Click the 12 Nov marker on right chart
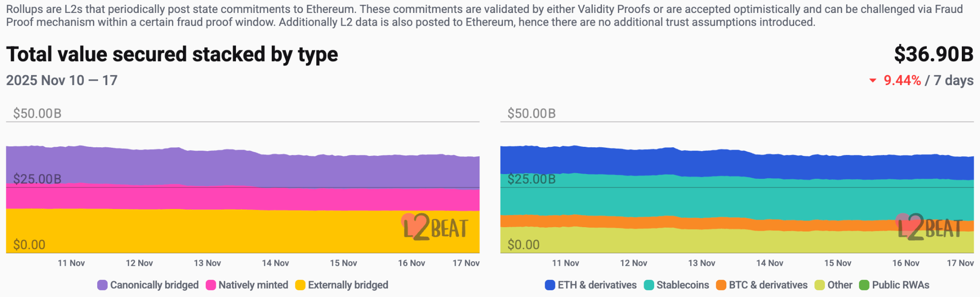 point(633,263)
